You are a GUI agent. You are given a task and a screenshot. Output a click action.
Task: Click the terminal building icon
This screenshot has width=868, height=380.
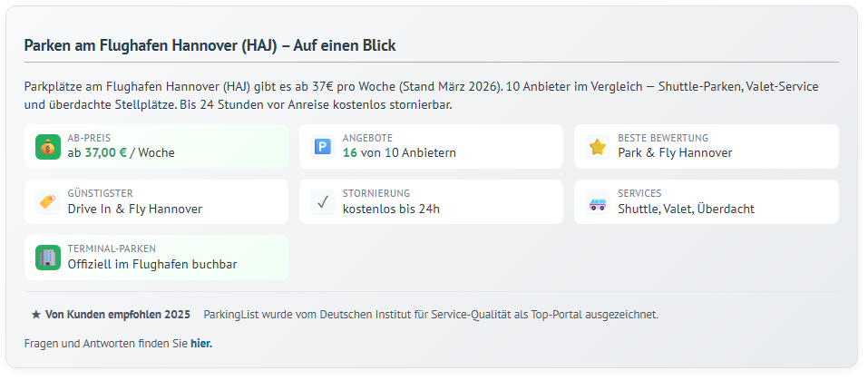click(x=47, y=258)
